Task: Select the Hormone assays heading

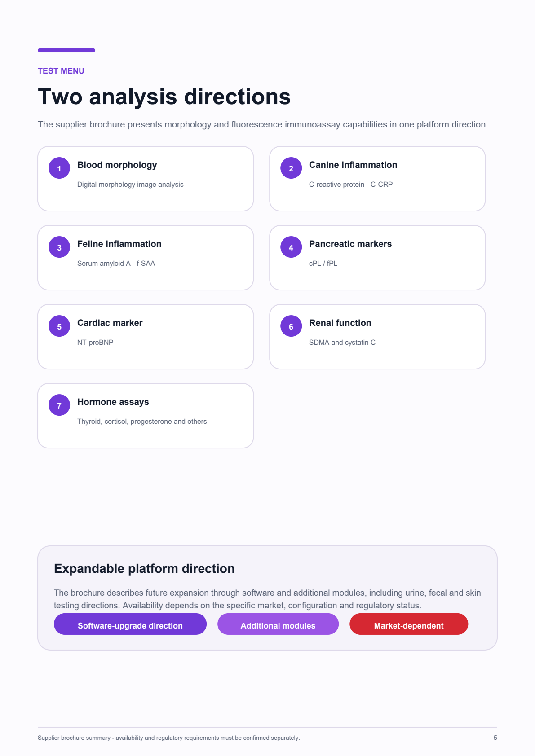Action: tap(113, 402)
